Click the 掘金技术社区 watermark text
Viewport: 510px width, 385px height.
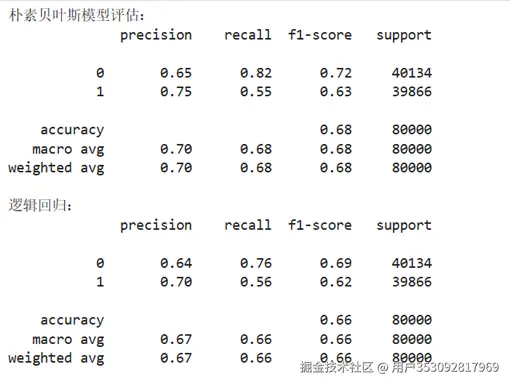(x=337, y=367)
